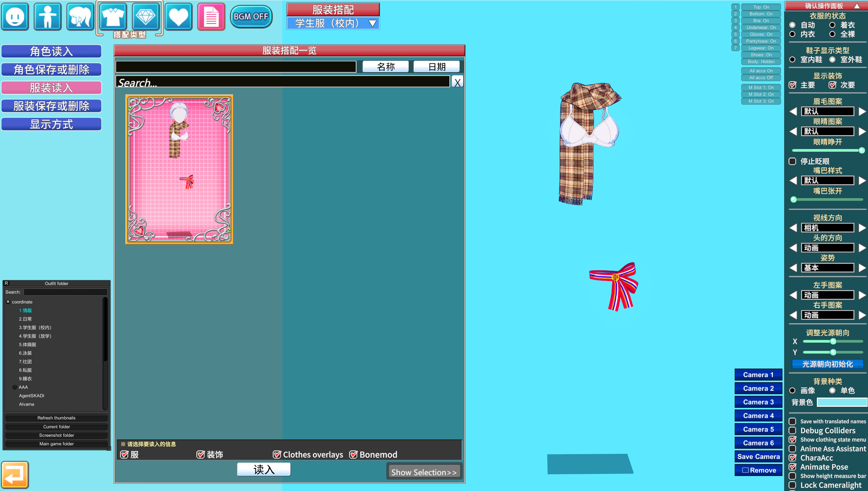This screenshot has width=868, height=491.
Task: Select the scarf outfit card thumbnail
Action: (179, 169)
